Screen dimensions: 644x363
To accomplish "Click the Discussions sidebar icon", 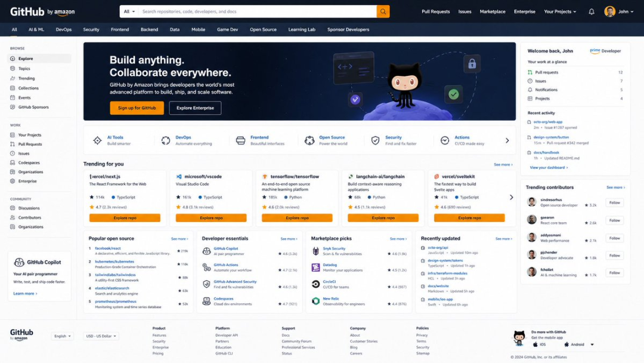I will pos(13,208).
